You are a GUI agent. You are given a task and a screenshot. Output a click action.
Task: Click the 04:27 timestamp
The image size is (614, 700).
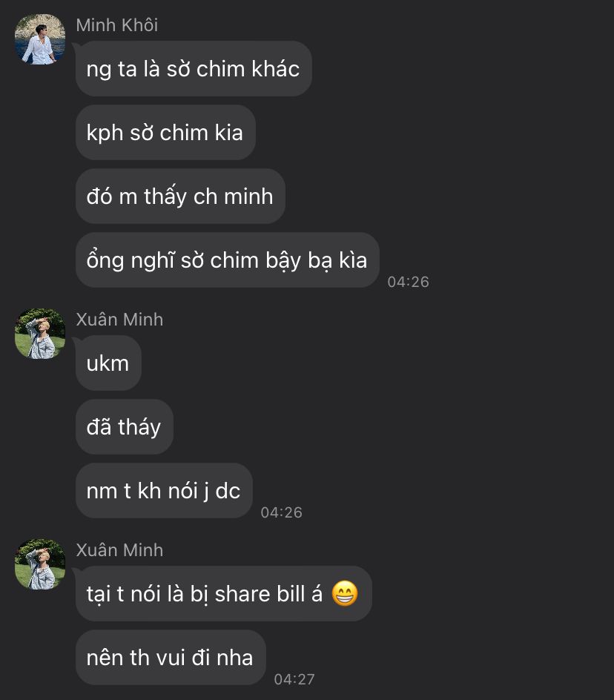(294, 679)
